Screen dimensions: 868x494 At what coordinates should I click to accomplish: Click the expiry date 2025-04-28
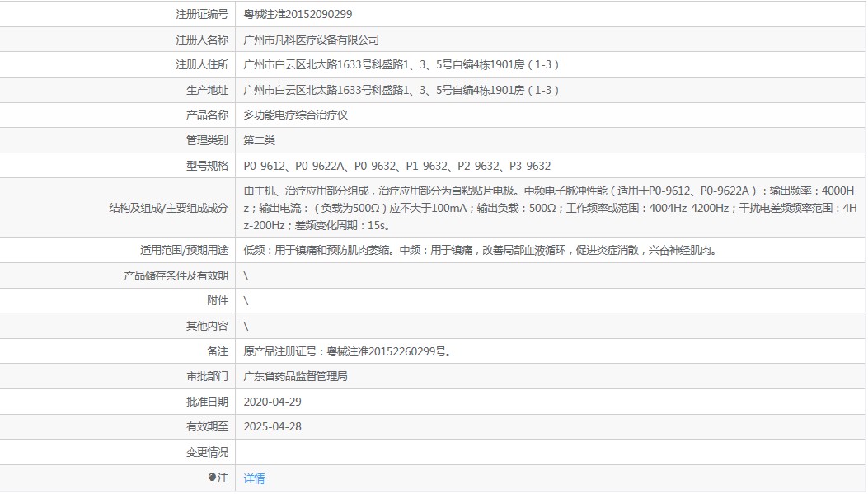coord(272,427)
